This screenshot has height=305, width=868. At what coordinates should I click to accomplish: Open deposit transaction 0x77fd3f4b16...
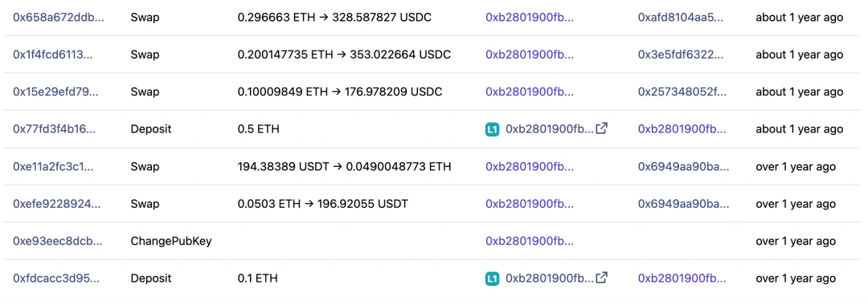pos(55,129)
